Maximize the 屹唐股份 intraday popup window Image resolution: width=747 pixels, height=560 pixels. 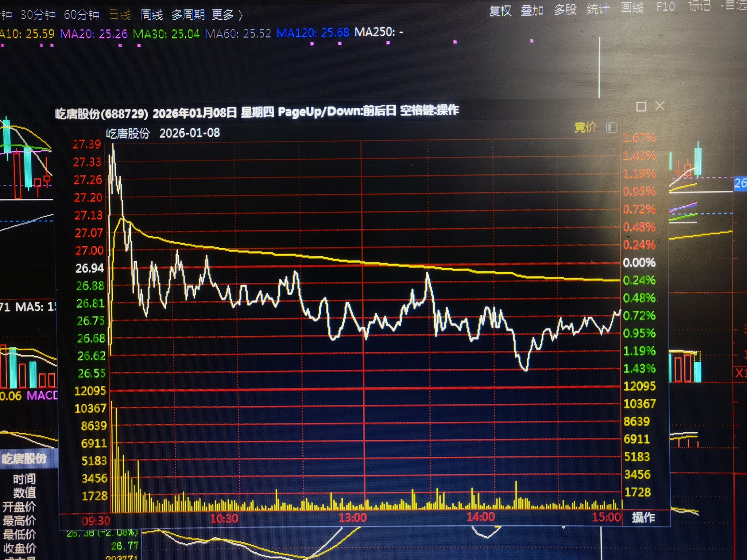(x=641, y=106)
